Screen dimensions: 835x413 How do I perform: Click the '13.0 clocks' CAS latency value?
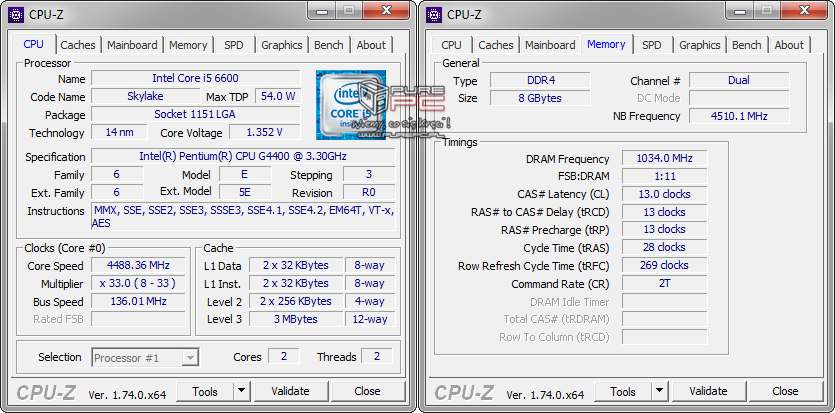(x=665, y=194)
